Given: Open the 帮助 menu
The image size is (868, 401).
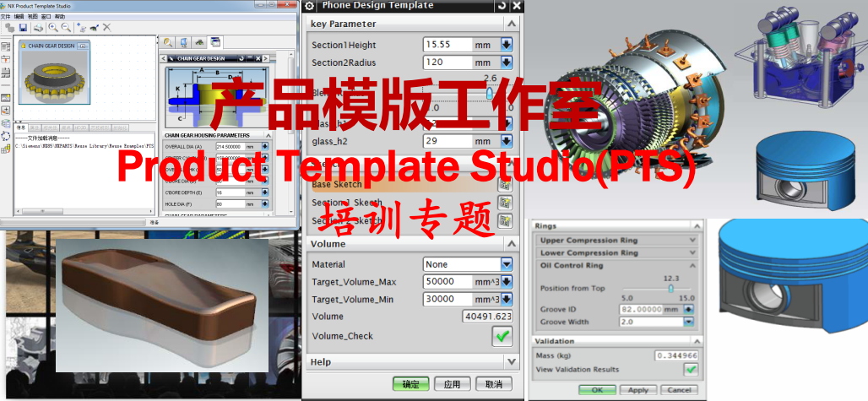Looking at the screenshot, I should pyautogui.click(x=60, y=17).
